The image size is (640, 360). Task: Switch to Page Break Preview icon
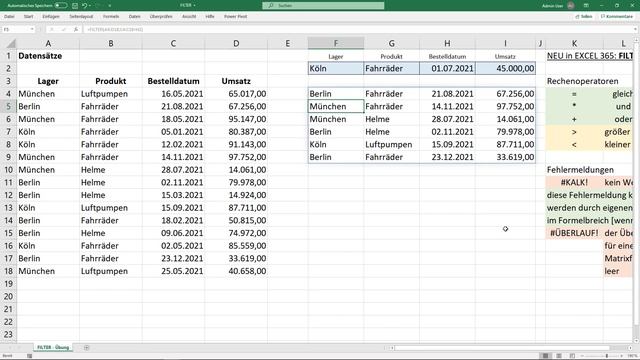point(572,356)
